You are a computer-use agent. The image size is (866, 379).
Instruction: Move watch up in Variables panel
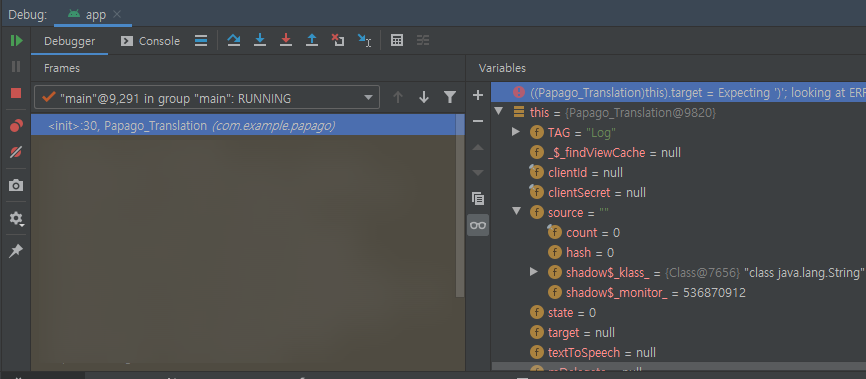[478, 148]
